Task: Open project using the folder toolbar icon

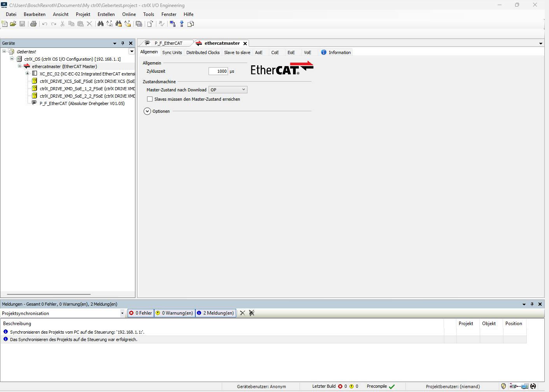Action: click(13, 24)
